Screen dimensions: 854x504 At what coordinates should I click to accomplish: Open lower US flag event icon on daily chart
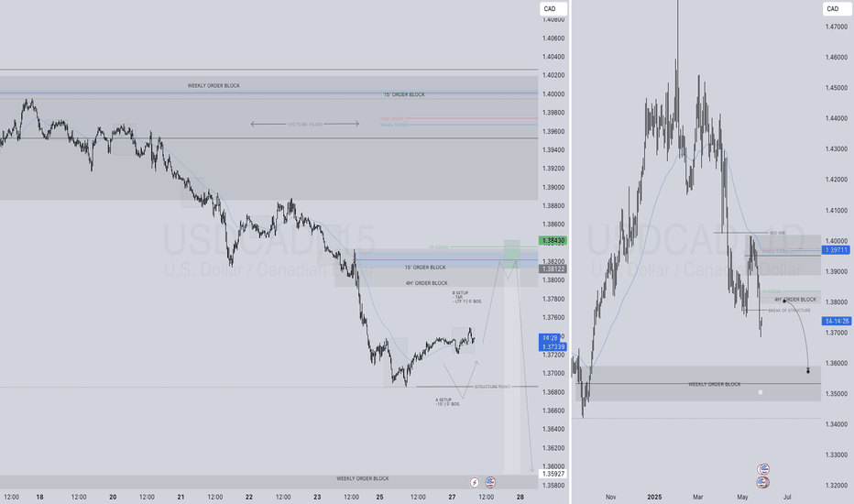pyautogui.click(x=763, y=482)
